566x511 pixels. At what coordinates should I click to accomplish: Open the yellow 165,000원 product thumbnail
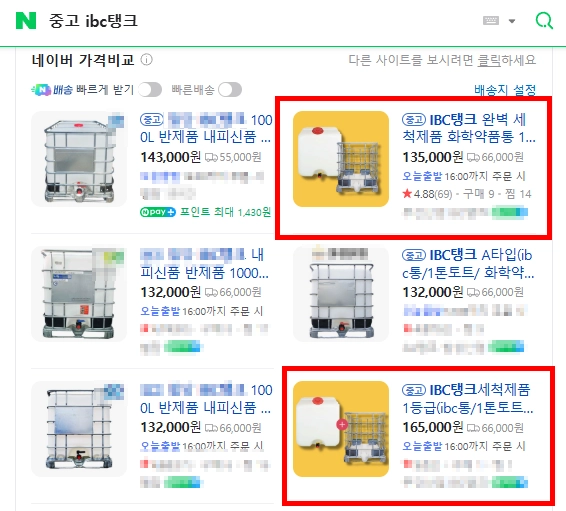[341, 429]
